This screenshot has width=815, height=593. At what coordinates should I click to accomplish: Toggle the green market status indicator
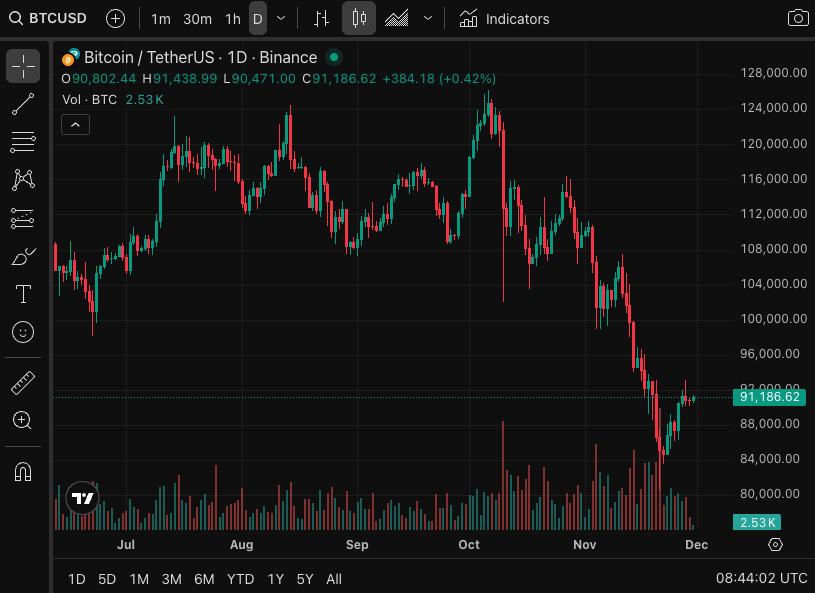pyautogui.click(x=334, y=57)
